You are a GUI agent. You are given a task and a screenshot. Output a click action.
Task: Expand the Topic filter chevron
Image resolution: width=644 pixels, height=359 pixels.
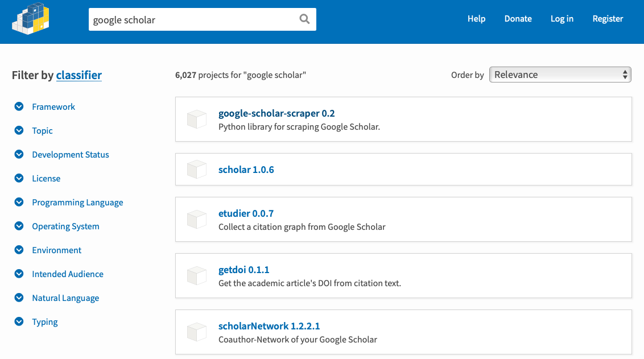point(19,130)
